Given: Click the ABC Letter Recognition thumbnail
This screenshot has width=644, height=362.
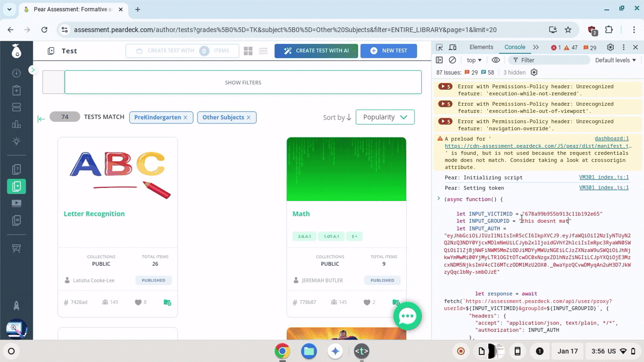Looking at the screenshot, I should (x=118, y=169).
